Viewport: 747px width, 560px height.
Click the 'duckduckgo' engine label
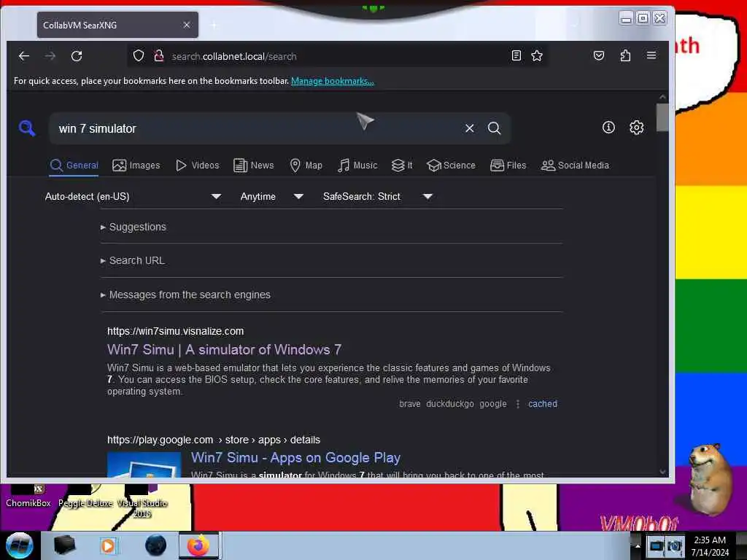click(x=449, y=404)
